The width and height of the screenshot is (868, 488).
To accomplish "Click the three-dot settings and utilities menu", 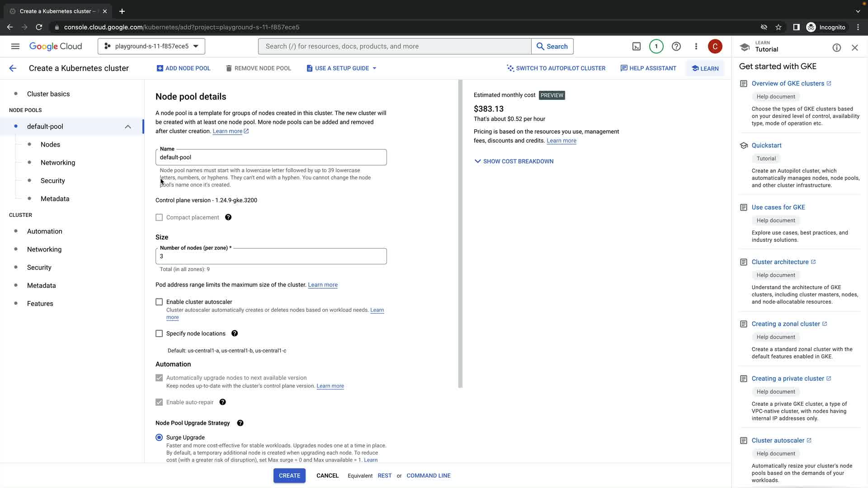I will 696,46.
